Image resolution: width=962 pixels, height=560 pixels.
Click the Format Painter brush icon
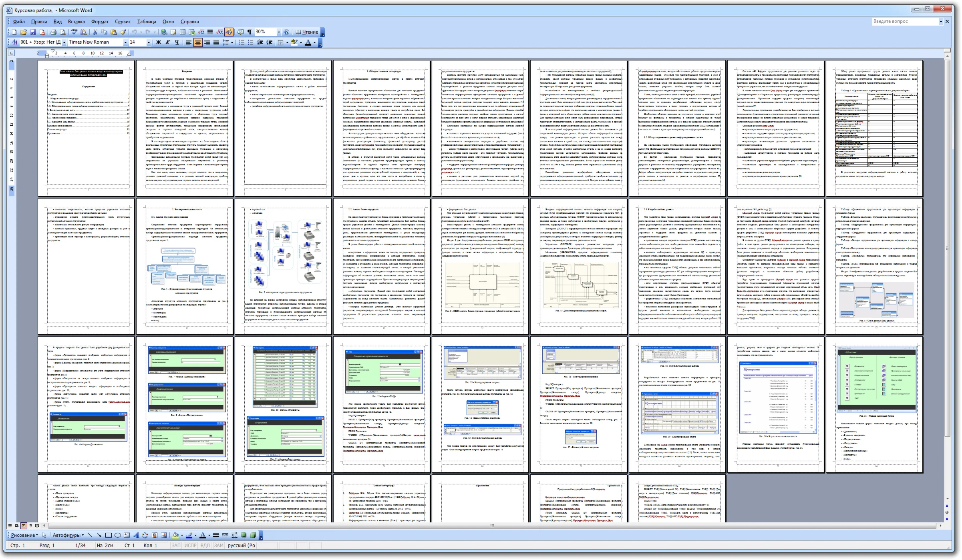pos(123,32)
